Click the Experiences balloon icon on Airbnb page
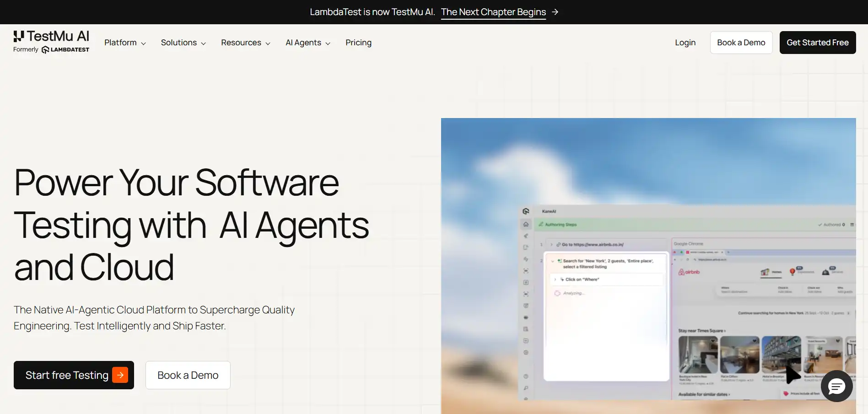Viewport: 868px width, 414px height. point(793,272)
